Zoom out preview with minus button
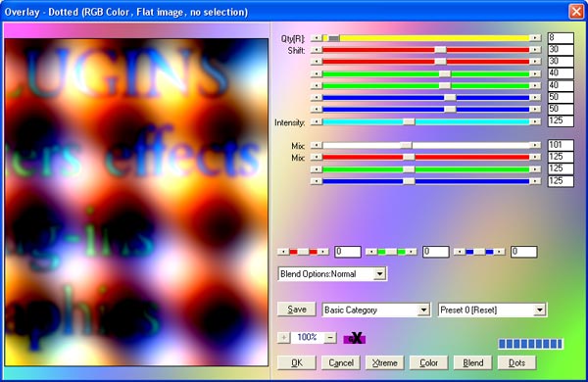 point(330,337)
